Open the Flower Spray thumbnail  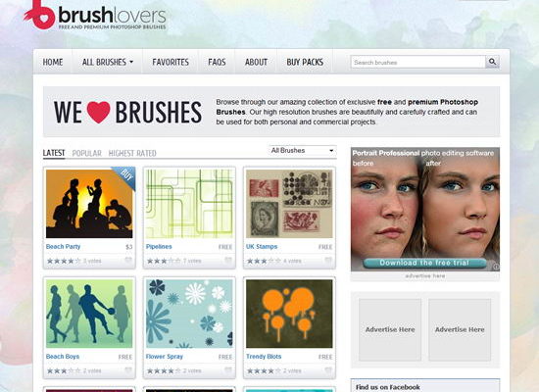189,314
